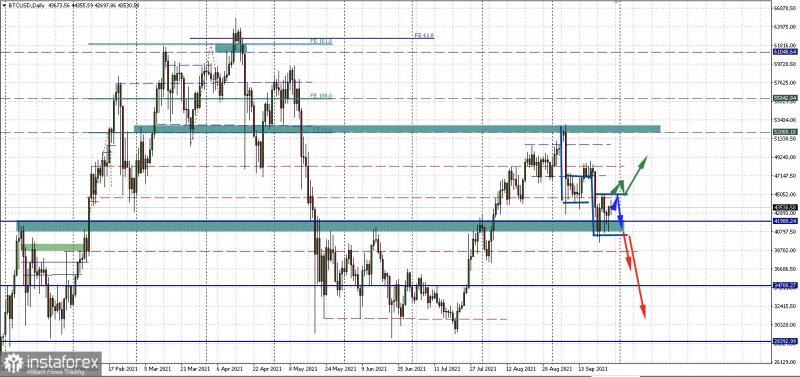The image size is (800, 377).
Task: Select the blue upward arrow in the rectangle
Action: (615, 203)
